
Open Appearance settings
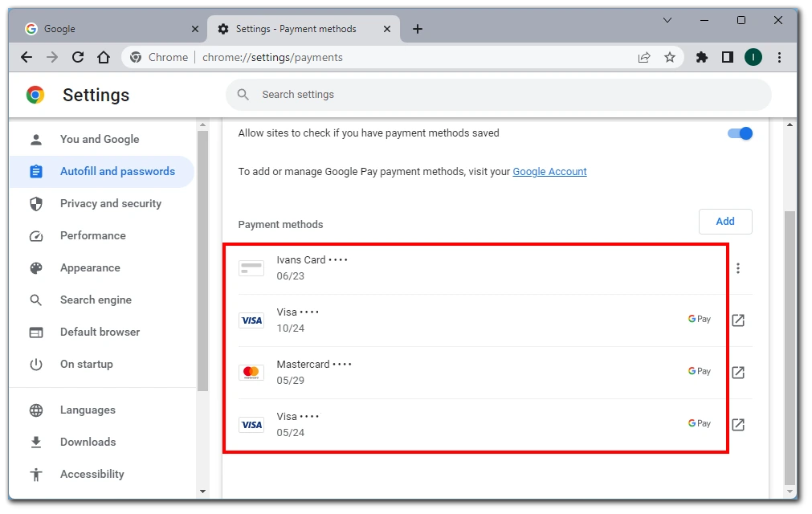(101, 267)
